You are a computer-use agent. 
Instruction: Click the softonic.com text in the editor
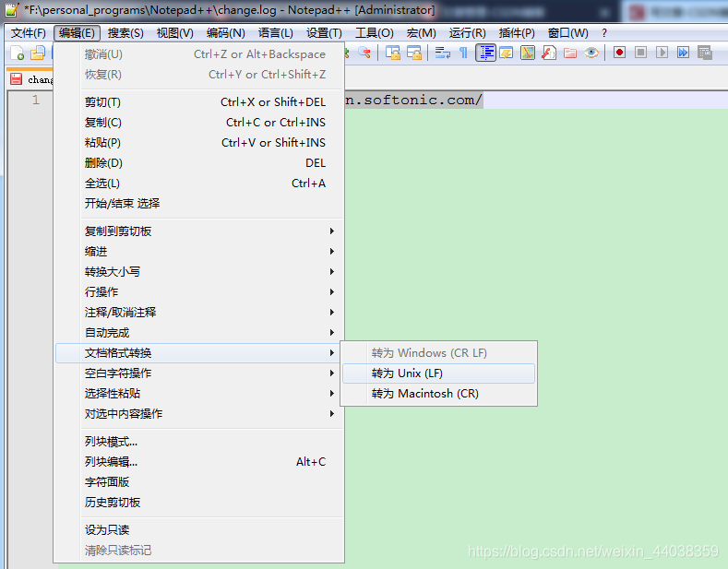[x=413, y=100]
